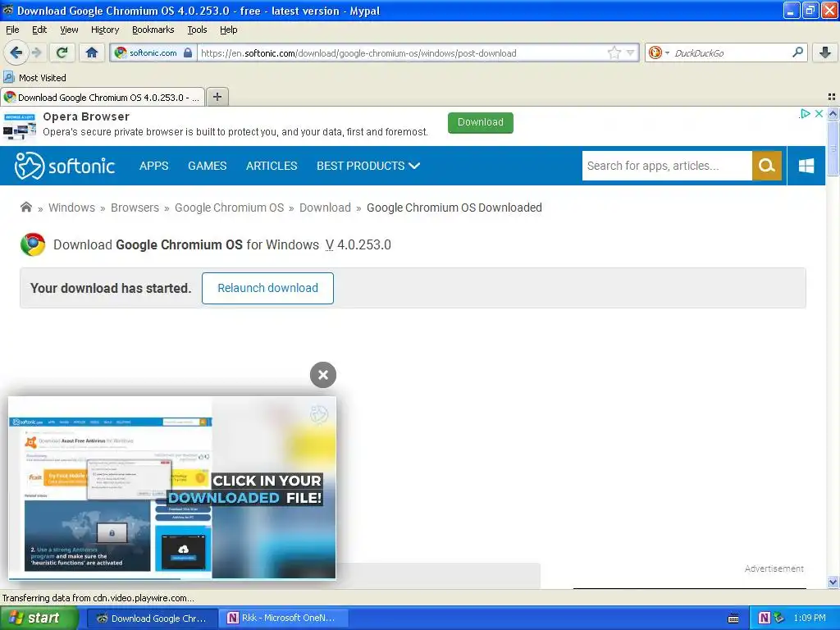Open the APPS section

153,166
